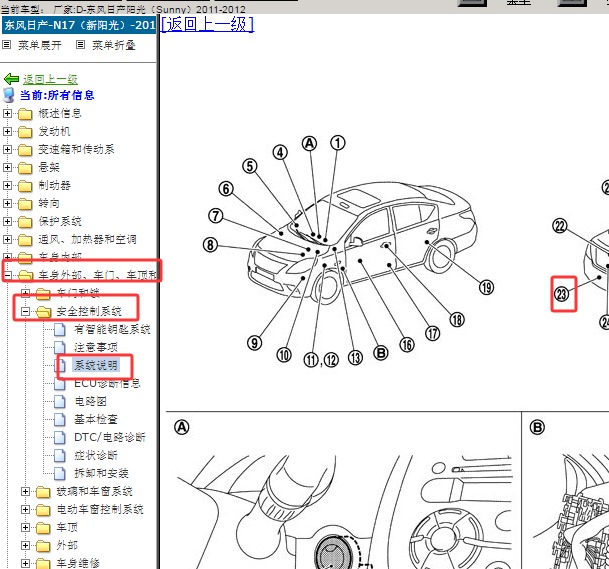This screenshot has height=569, width=609.
Task: Click the list icon beside 菜单折叠
Action: click(80, 45)
